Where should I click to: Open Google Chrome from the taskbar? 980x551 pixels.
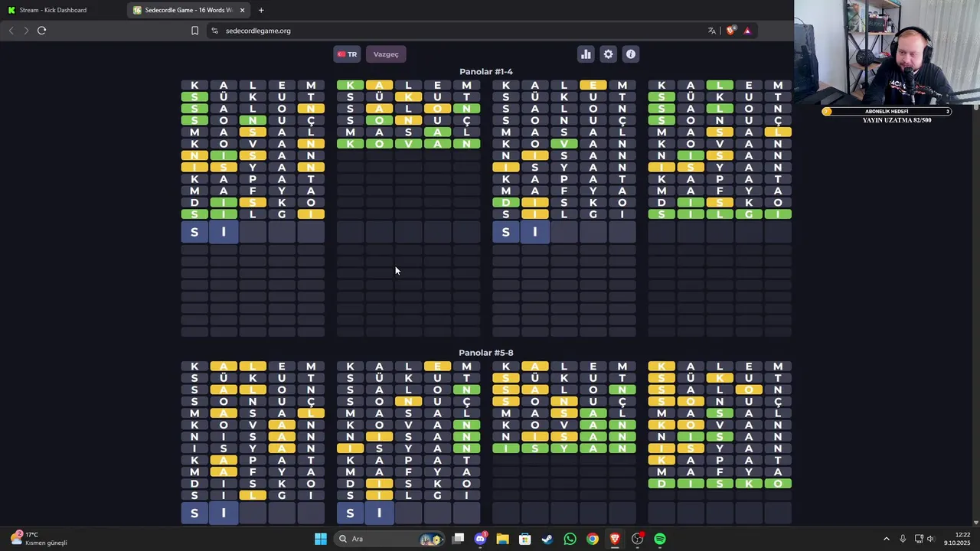593,539
